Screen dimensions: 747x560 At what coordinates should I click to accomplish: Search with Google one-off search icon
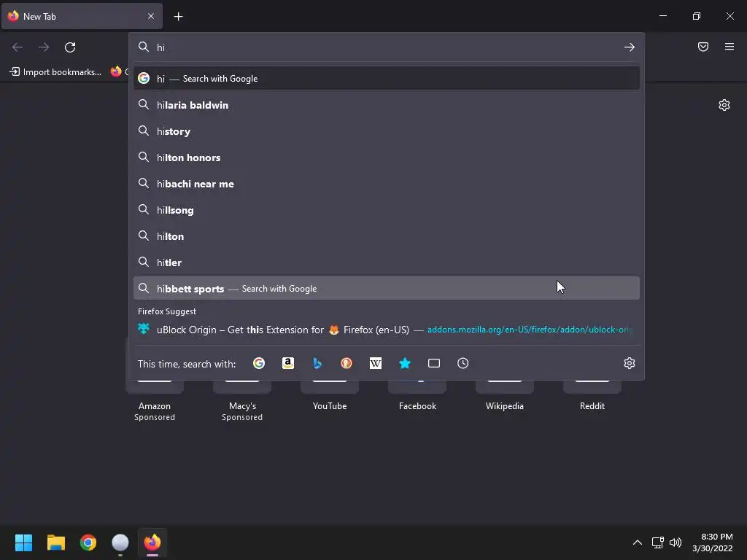pos(259,363)
